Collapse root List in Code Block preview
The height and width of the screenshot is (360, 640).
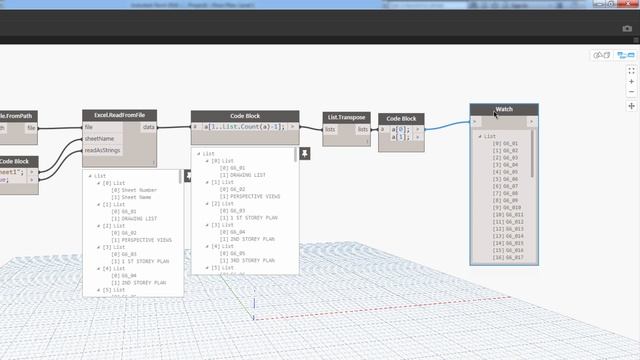point(199,154)
